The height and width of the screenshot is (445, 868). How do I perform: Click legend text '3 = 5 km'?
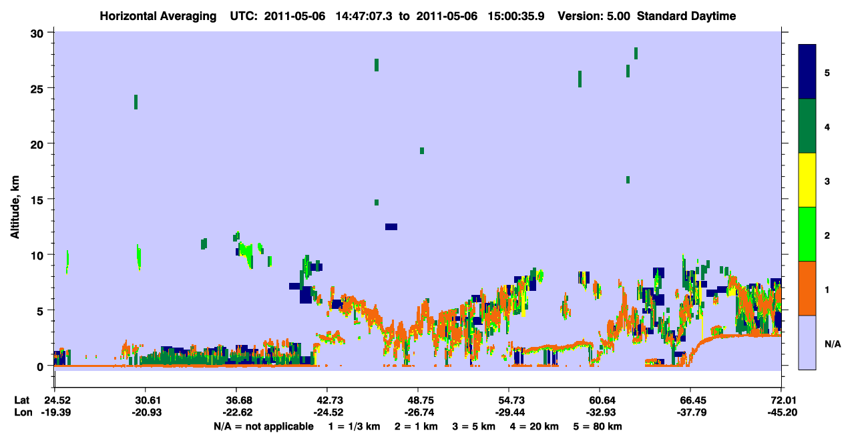pos(474,426)
